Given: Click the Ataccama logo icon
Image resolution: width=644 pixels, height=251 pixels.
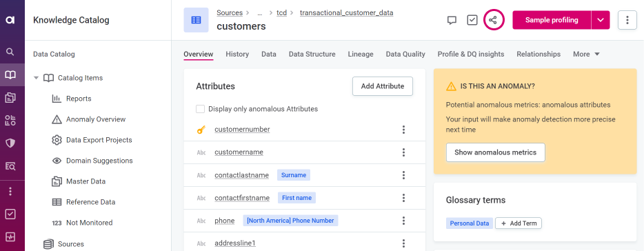Looking at the screenshot, I should coord(10,20).
